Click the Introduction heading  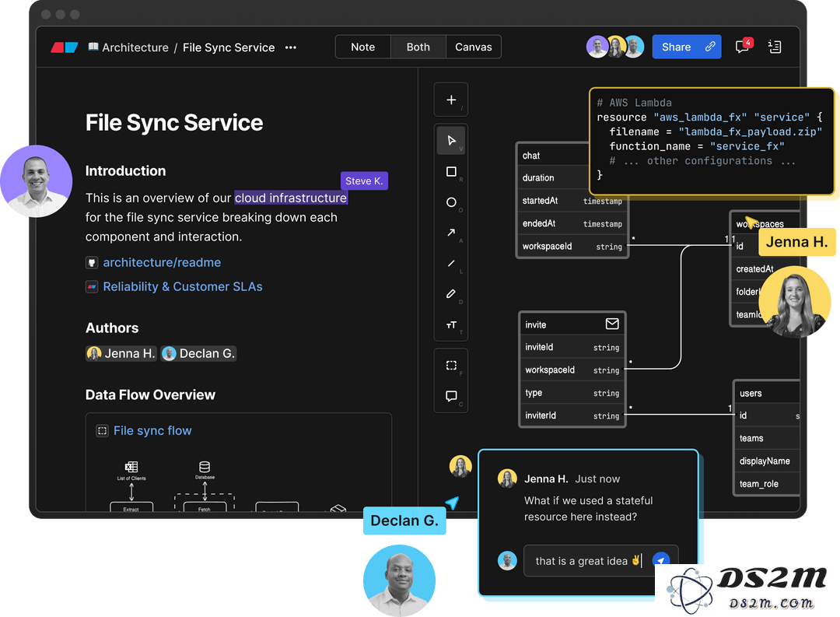(126, 171)
